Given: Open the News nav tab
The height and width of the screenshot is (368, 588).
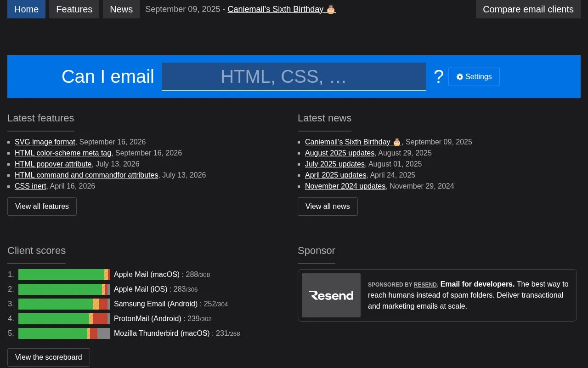Looking at the screenshot, I should tap(121, 9).
